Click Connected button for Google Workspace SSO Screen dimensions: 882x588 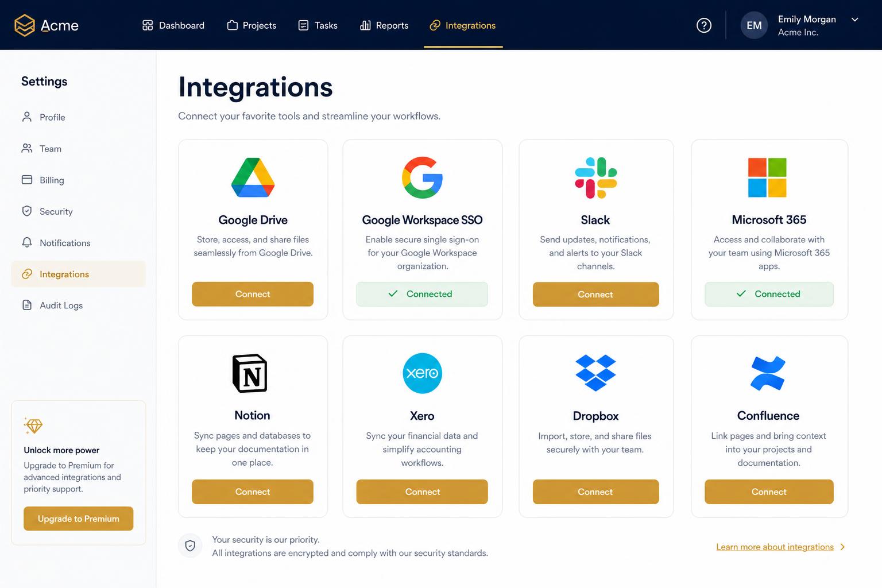pyautogui.click(x=422, y=294)
